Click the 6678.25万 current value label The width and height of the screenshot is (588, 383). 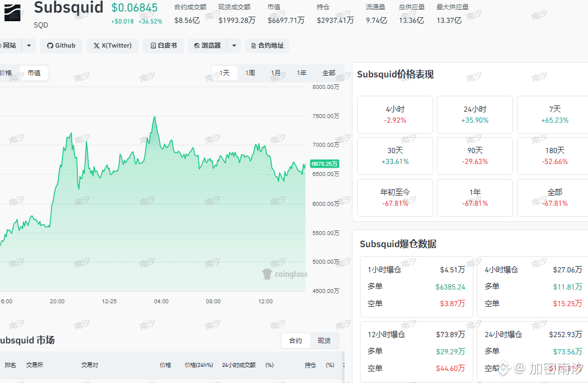pos(324,163)
